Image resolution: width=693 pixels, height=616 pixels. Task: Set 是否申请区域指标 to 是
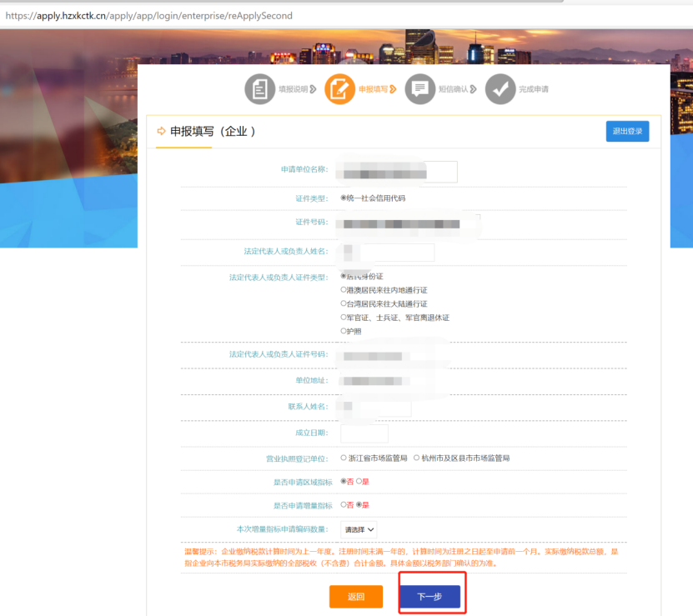click(359, 482)
